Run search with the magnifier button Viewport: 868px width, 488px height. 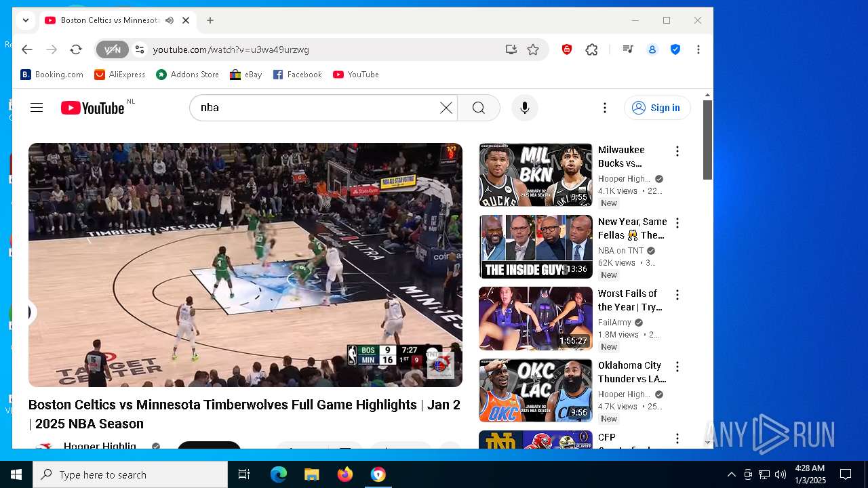tap(479, 108)
